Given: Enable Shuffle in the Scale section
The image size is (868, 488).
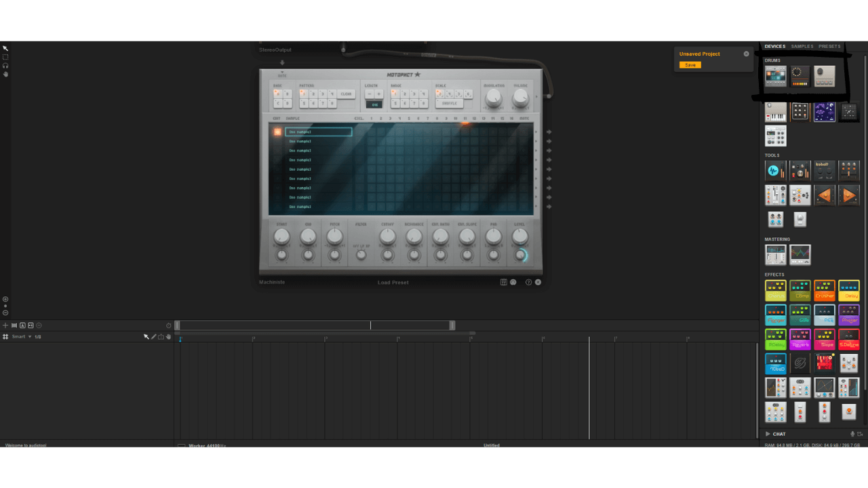Looking at the screenshot, I should pyautogui.click(x=449, y=104).
